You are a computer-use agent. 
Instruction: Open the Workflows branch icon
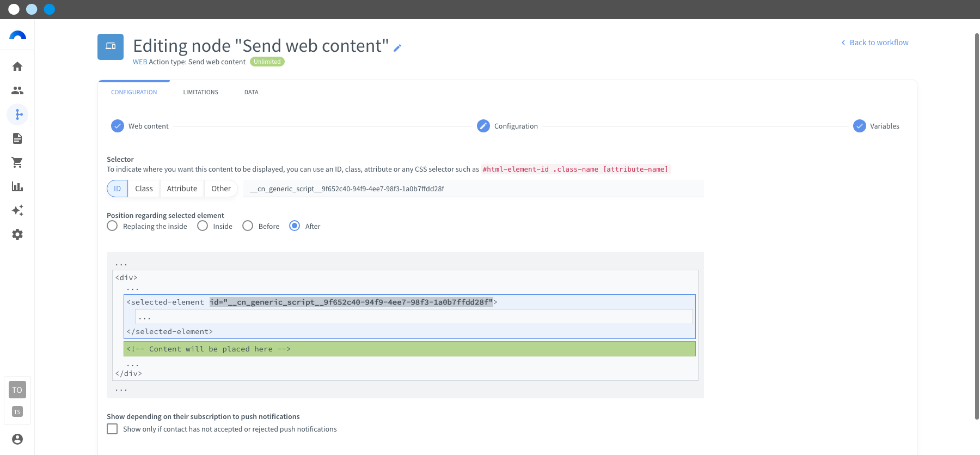[17, 114]
